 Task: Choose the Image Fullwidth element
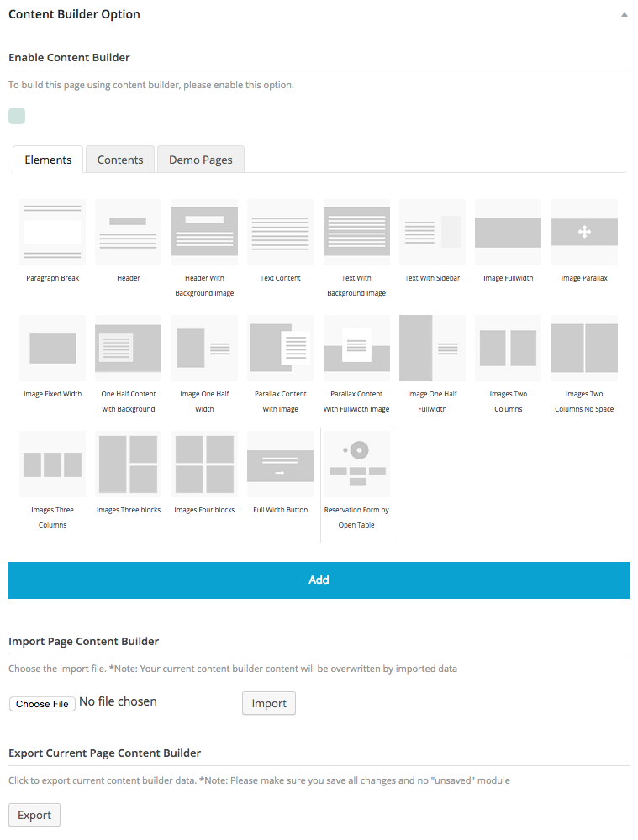click(508, 232)
